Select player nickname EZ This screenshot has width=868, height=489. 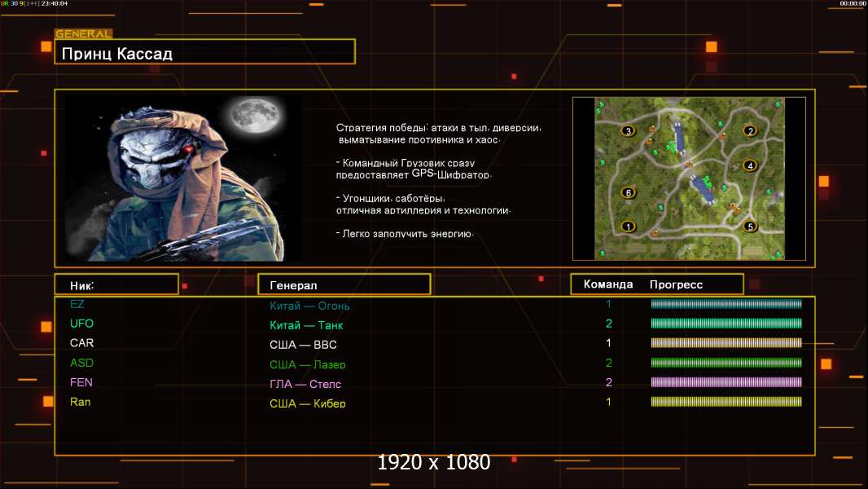[x=77, y=304]
